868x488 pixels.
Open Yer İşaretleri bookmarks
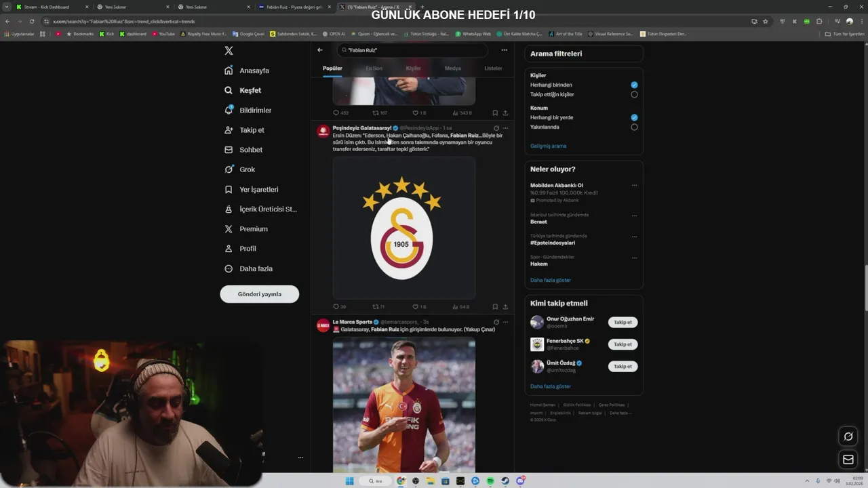point(251,189)
